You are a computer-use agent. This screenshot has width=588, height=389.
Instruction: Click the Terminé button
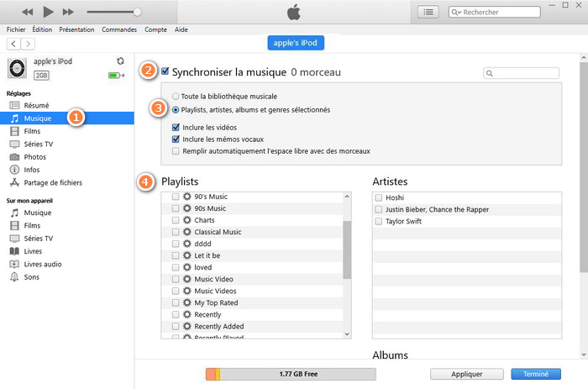529,373
